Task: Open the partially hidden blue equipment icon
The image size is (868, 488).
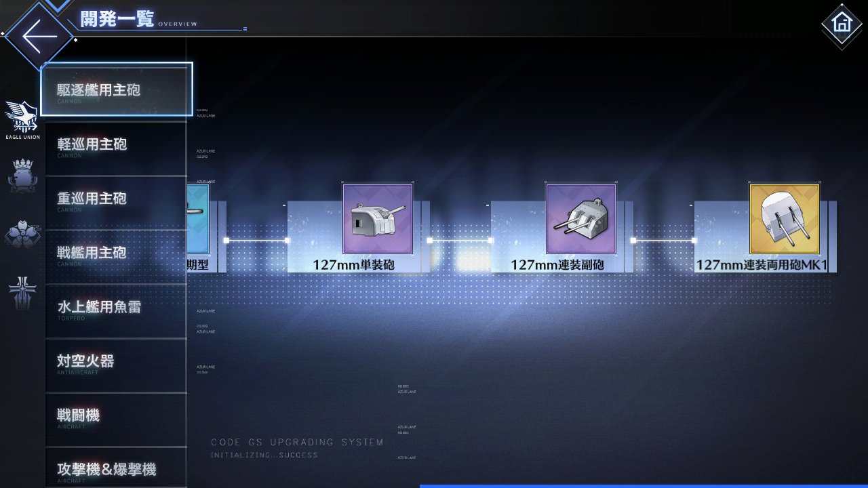Action: click(198, 218)
